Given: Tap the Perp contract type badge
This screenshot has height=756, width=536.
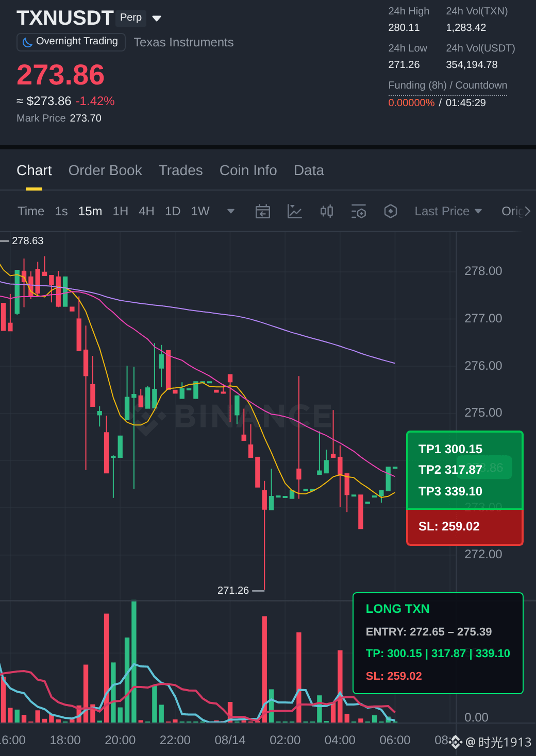Looking at the screenshot, I should (131, 18).
